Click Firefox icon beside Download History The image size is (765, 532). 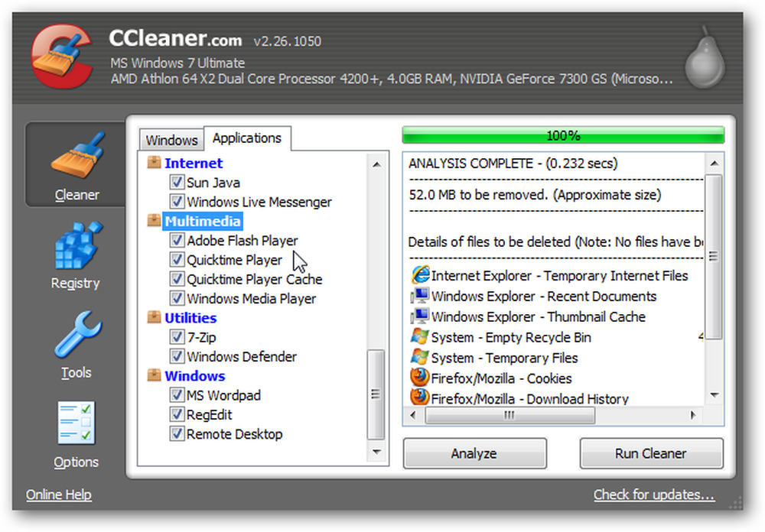tap(419, 397)
